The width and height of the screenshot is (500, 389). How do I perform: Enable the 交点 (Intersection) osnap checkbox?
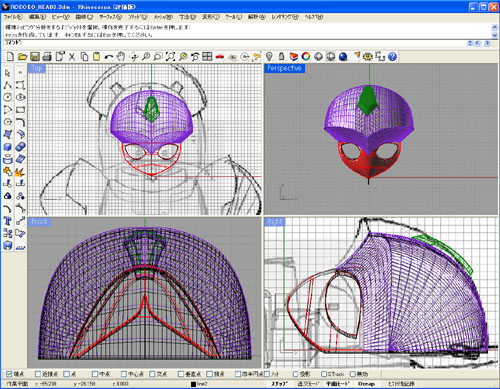pyautogui.click(x=152, y=374)
